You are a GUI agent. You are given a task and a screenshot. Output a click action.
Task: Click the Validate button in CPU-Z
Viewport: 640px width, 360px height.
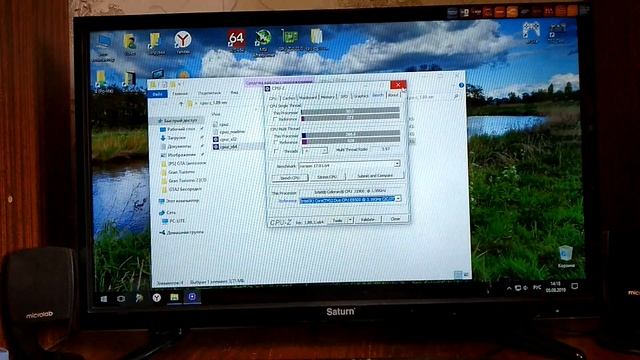point(368,220)
